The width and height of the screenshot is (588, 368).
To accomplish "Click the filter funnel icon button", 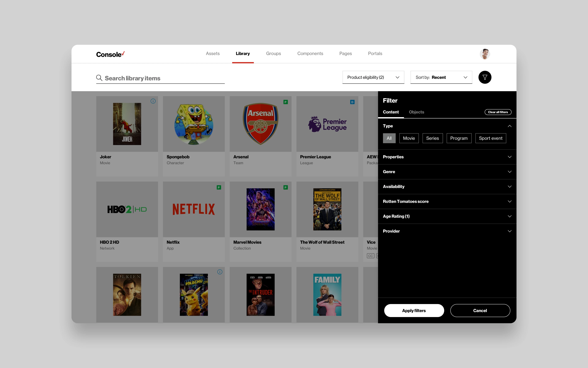I will coord(485,77).
